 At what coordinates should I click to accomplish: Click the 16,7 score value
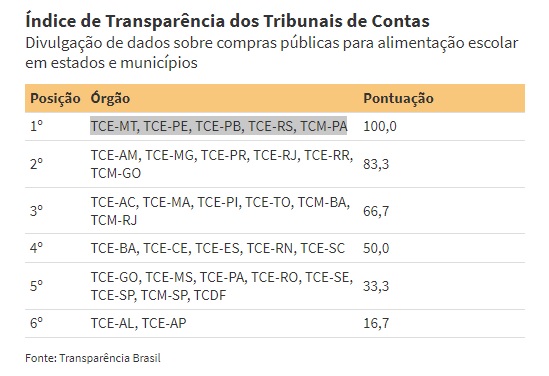point(376,323)
